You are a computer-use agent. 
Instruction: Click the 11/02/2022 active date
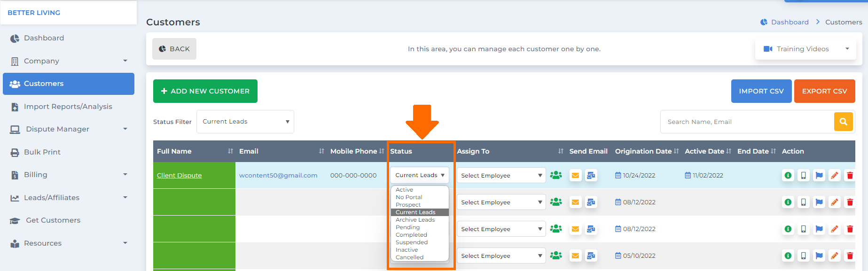click(x=708, y=175)
